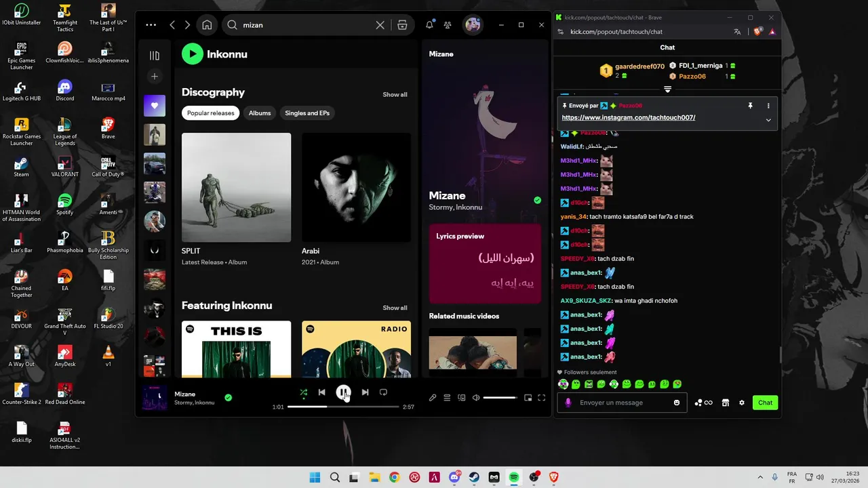The width and height of the screenshot is (868, 488).
Task: Collapse pinned message with chevron
Action: (768, 120)
